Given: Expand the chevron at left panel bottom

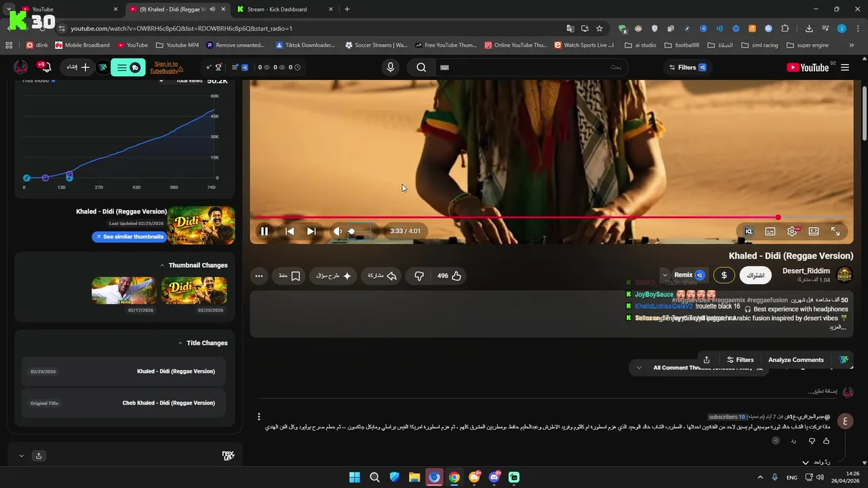Looking at the screenshot, I should pyautogui.click(x=21, y=455).
